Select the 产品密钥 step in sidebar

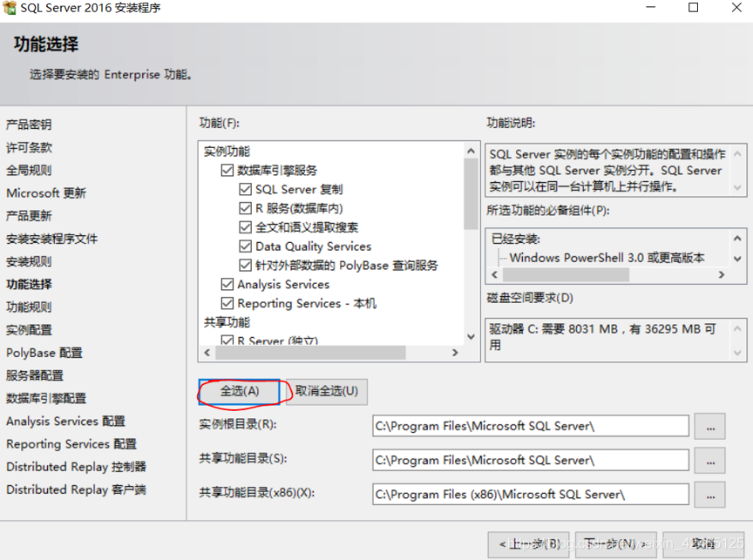[x=29, y=125]
